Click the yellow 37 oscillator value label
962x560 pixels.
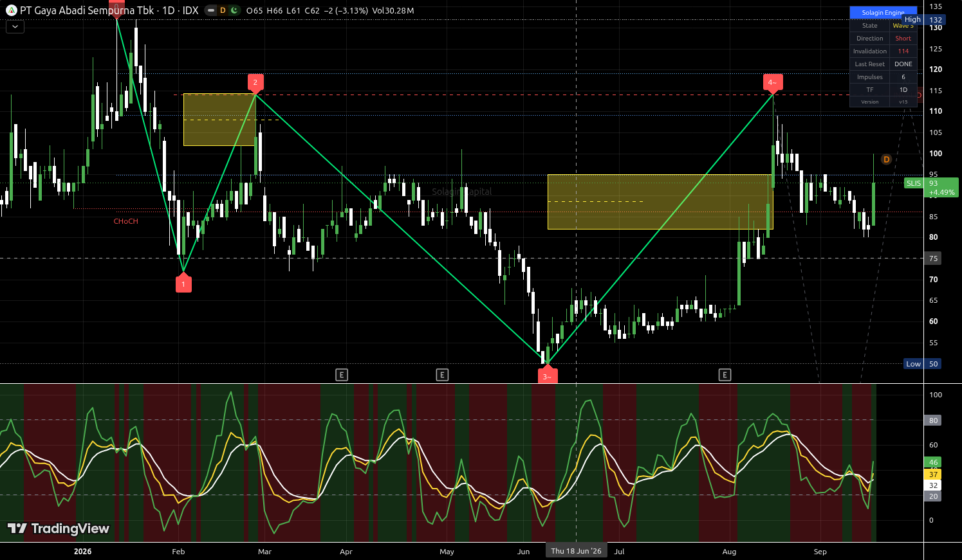click(x=933, y=474)
